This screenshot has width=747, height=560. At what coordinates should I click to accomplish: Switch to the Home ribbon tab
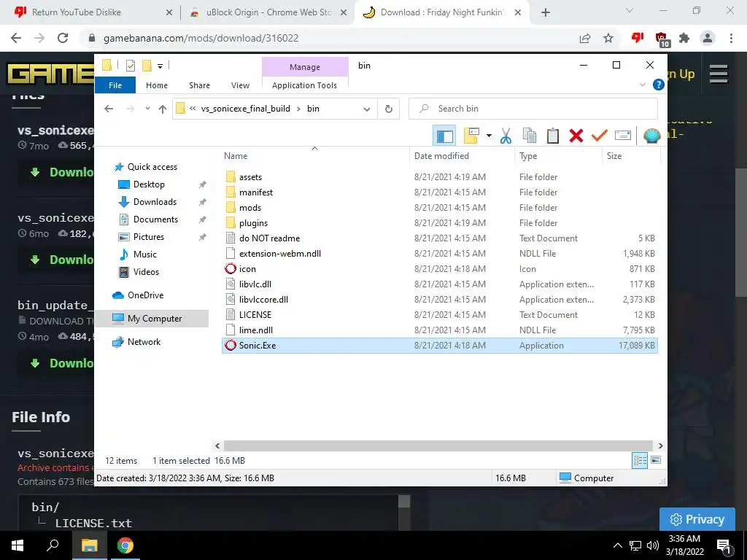coord(157,85)
